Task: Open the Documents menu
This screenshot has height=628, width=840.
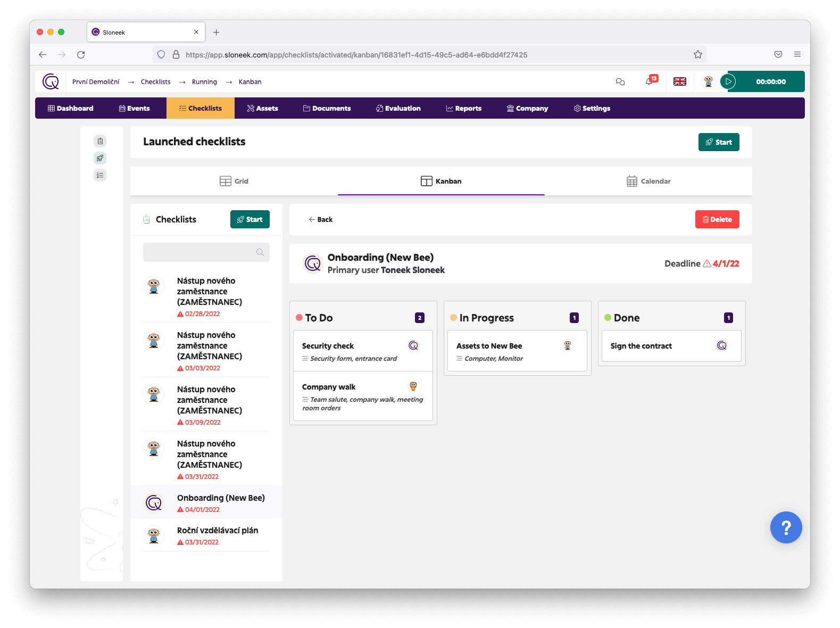Action: (x=327, y=108)
